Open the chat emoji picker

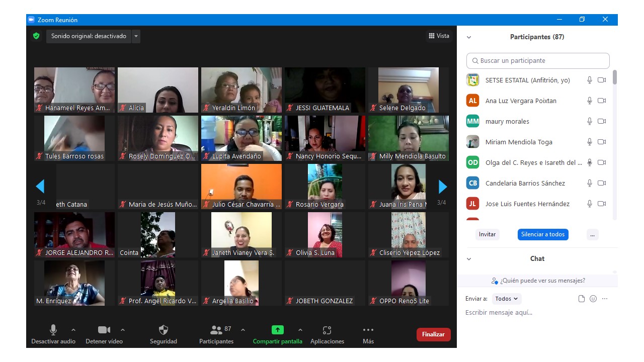(x=593, y=299)
